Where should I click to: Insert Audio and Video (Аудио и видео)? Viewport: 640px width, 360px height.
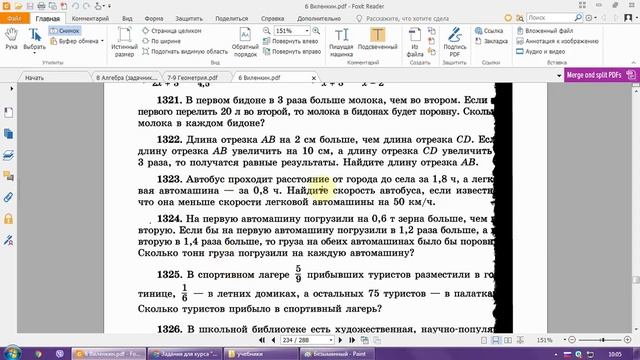click(540, 52)
